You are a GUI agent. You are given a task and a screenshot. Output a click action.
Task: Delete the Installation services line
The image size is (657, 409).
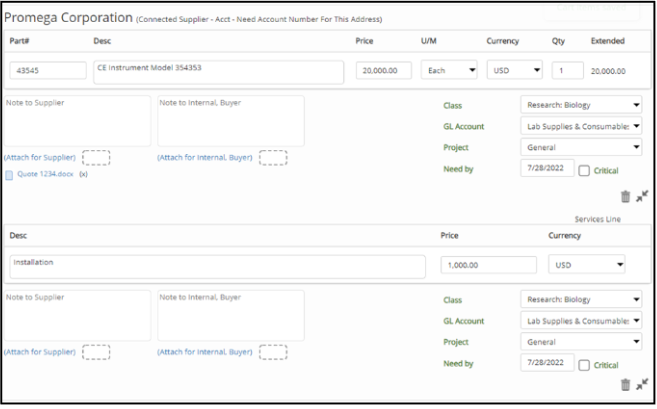click(x=625, y=385)
